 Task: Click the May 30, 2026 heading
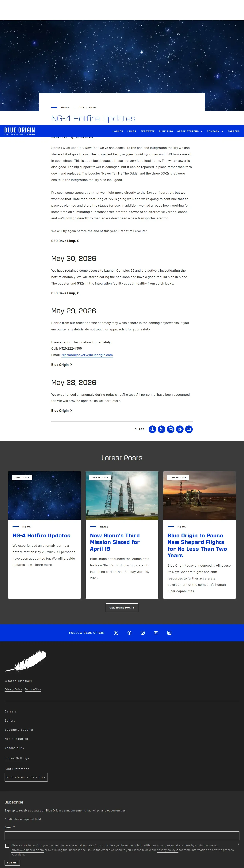(x=74, y=258)
